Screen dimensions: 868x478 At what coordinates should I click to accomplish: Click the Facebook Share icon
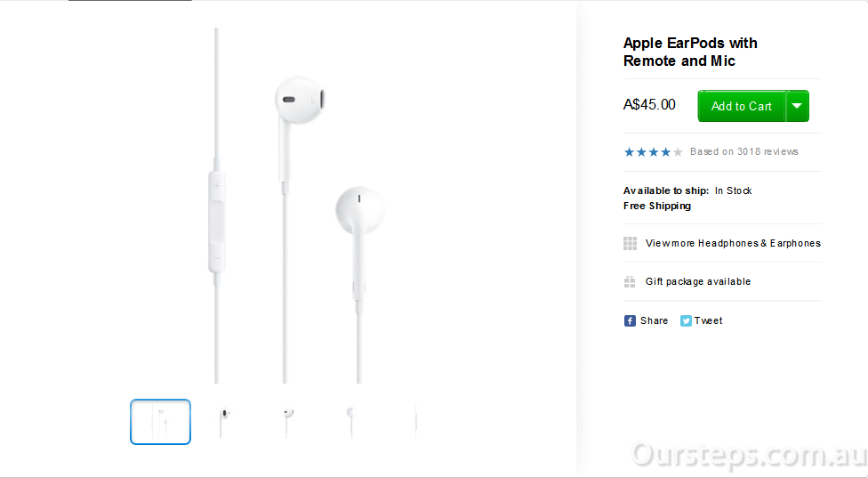coord(630,320)
